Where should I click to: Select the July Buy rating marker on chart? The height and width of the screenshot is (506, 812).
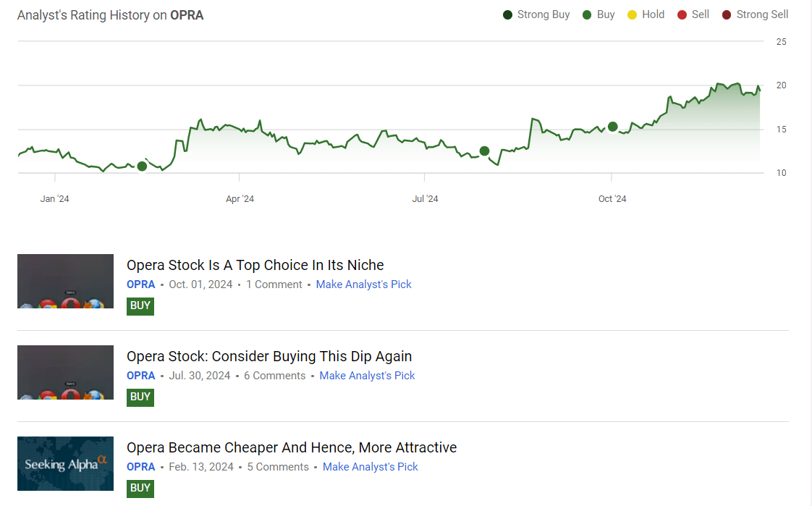point(484,151)
